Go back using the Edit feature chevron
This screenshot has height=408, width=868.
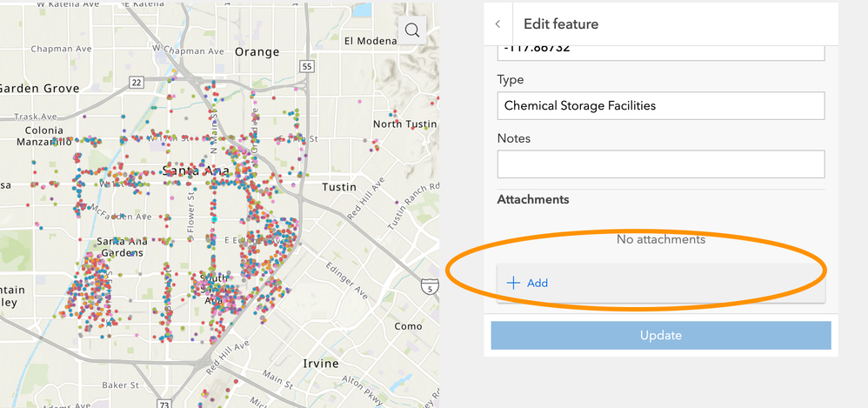pyautogui.click(x=497, y=24)
